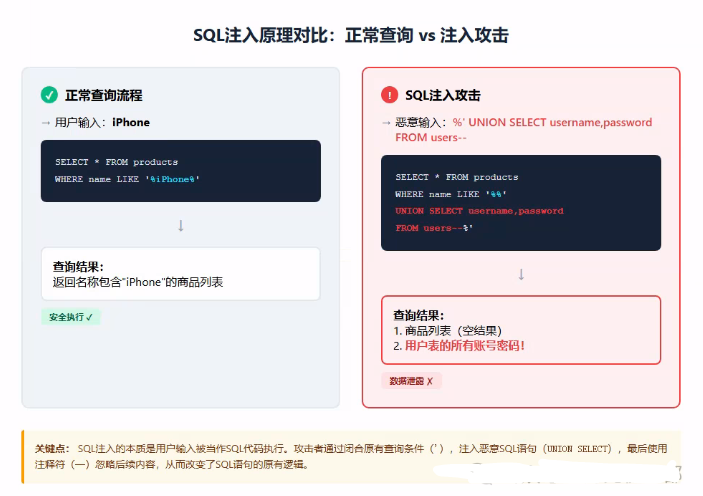Click the red text FROM users-- under 恶意输入
703x496 pixels.
point(431,138)
